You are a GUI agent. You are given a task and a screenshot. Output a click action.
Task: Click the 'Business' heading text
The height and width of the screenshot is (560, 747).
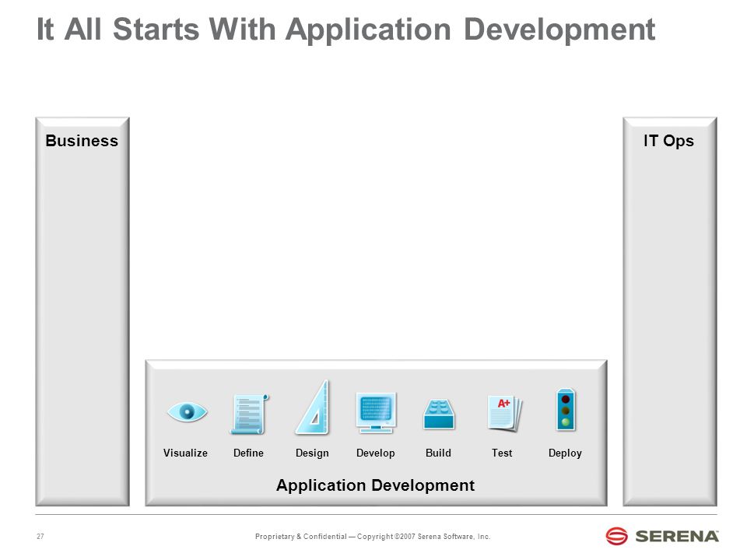(82, 141)
